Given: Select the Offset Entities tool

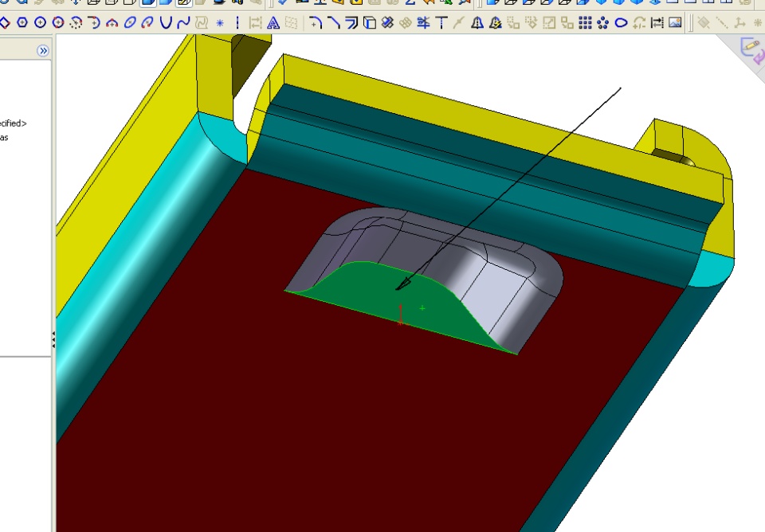Looking at the screenshot, I should pos(351,22).
